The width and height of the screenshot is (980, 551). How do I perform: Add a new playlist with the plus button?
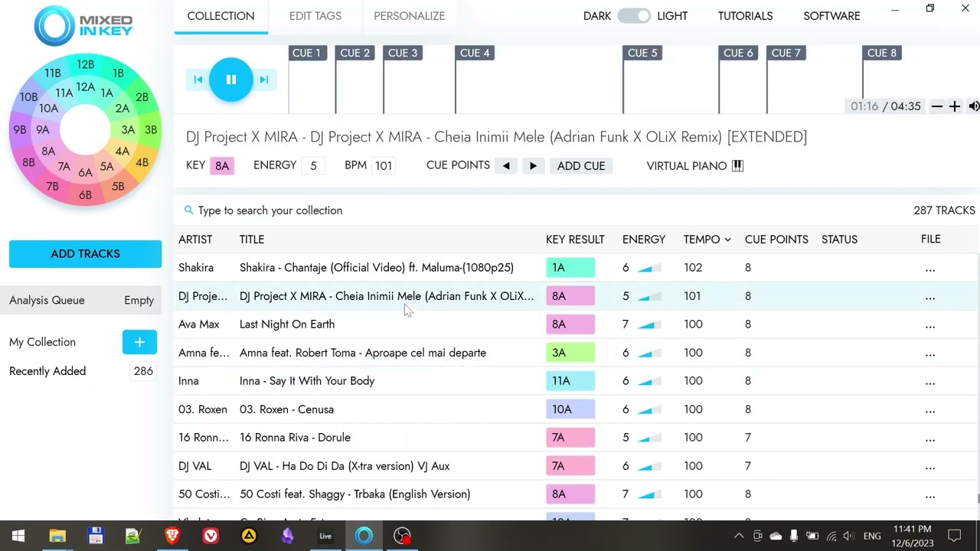point(139,342)
